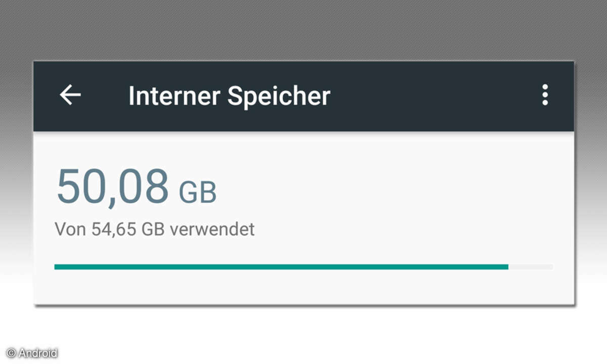Select the 'Von 54,65 GB verwendet' text
The width and height of the screenshot is (607, 364).
point(154,230)
